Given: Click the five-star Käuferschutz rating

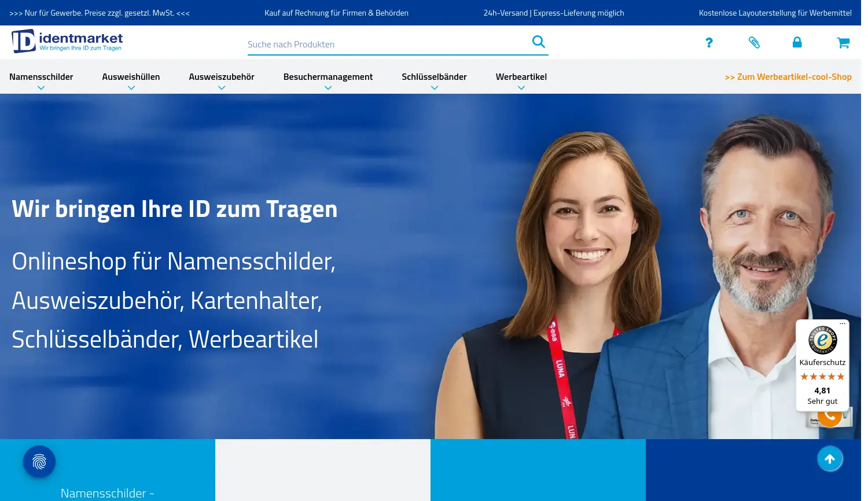Looking at the screenshot, I should pyautogui.click(x=822, y=376).
